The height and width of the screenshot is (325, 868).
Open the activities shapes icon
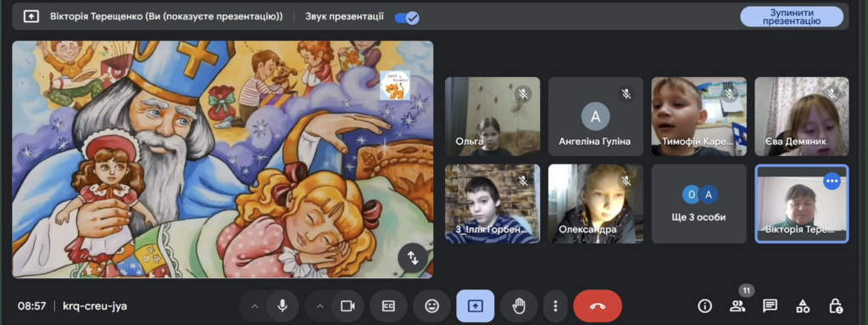[x=803, y=305]
